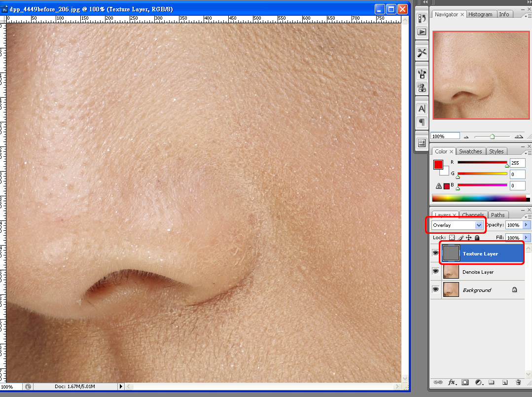
Task: Open the Paragraph panel icon
Action: (x=422, y=122)
